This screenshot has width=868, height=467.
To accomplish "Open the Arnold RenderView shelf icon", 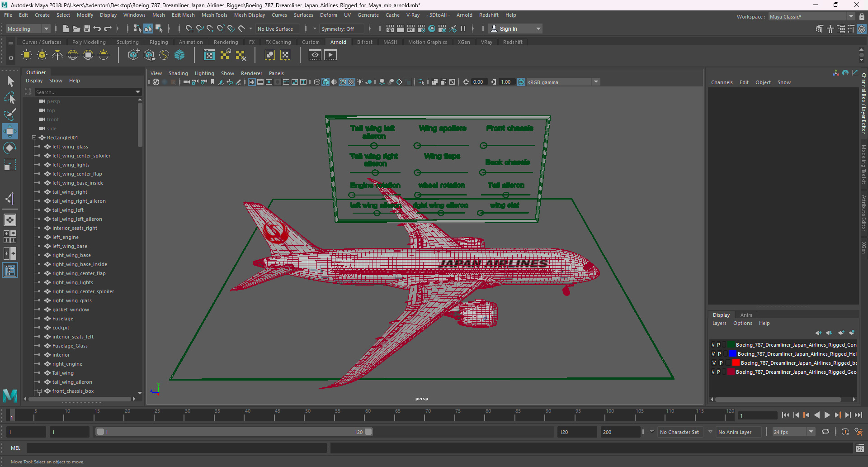I will [x=315, y=55].
